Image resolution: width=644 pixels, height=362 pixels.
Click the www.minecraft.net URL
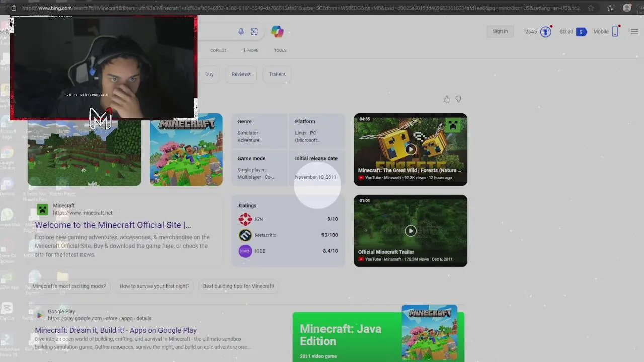coord(83,213)
